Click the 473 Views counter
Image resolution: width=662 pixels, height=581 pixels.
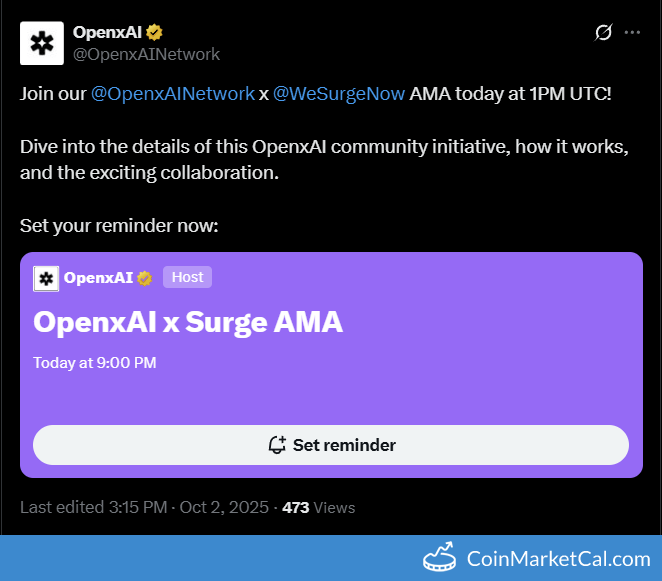coord(318,507)
